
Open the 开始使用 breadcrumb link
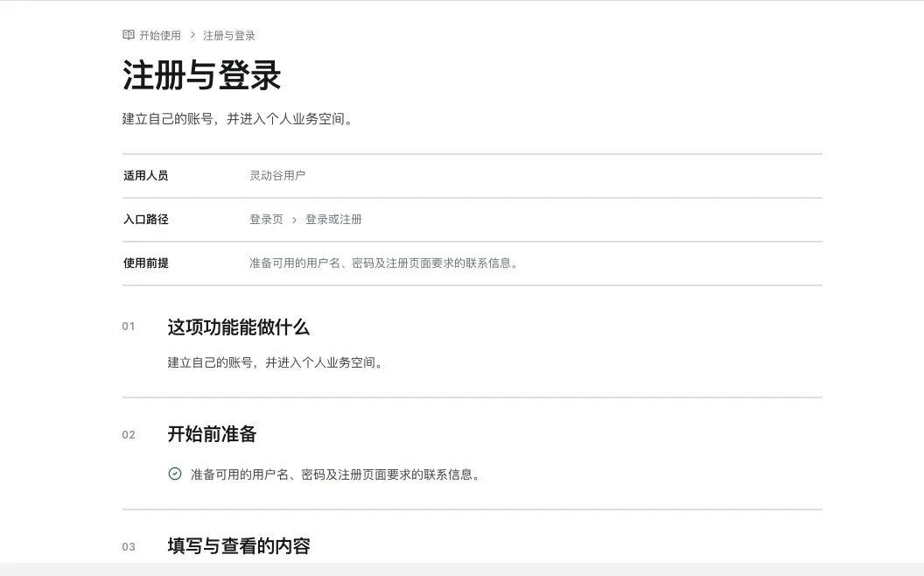160,35
